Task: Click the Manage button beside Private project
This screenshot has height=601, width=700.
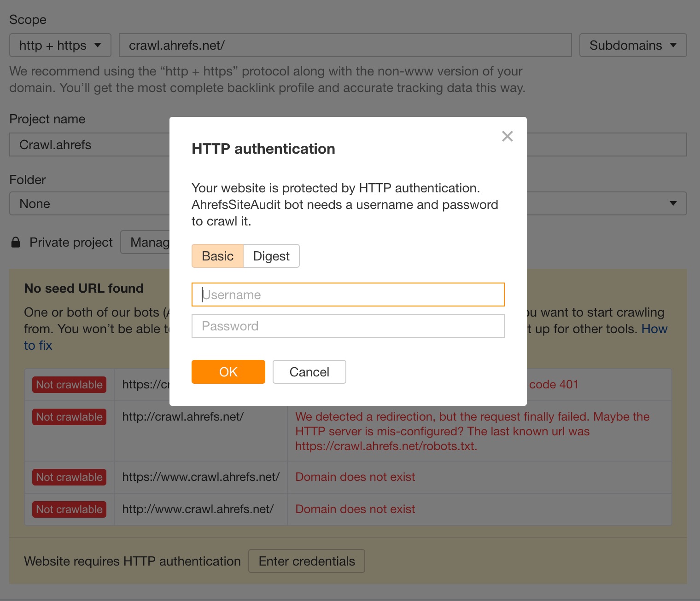Action: 147,242
